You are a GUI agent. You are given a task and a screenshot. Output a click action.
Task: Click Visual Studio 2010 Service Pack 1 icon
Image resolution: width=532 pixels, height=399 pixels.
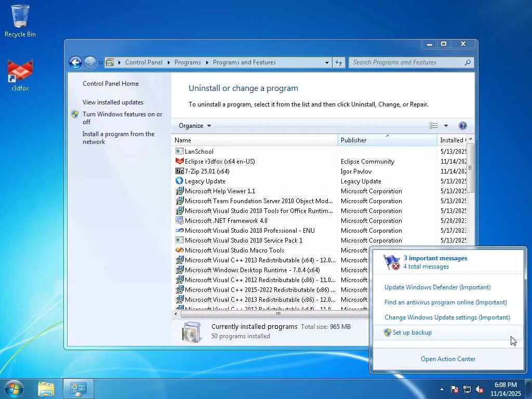(x=179, y=240)
